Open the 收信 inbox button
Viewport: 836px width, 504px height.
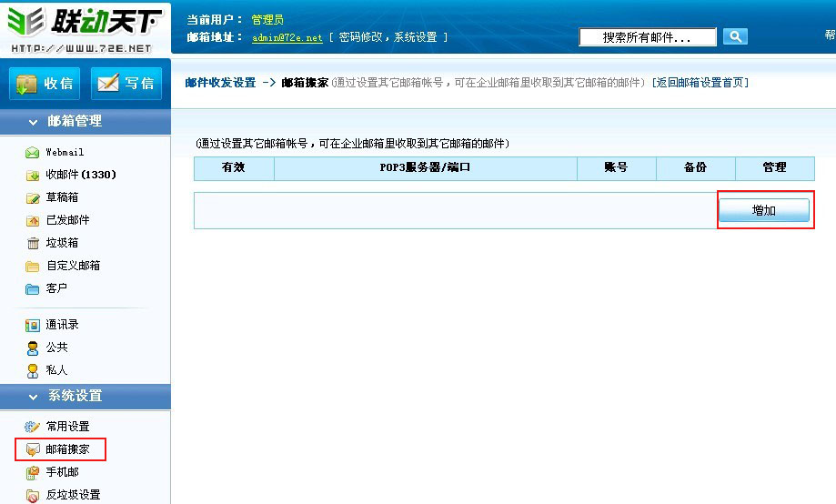click(x=45, y=83)
